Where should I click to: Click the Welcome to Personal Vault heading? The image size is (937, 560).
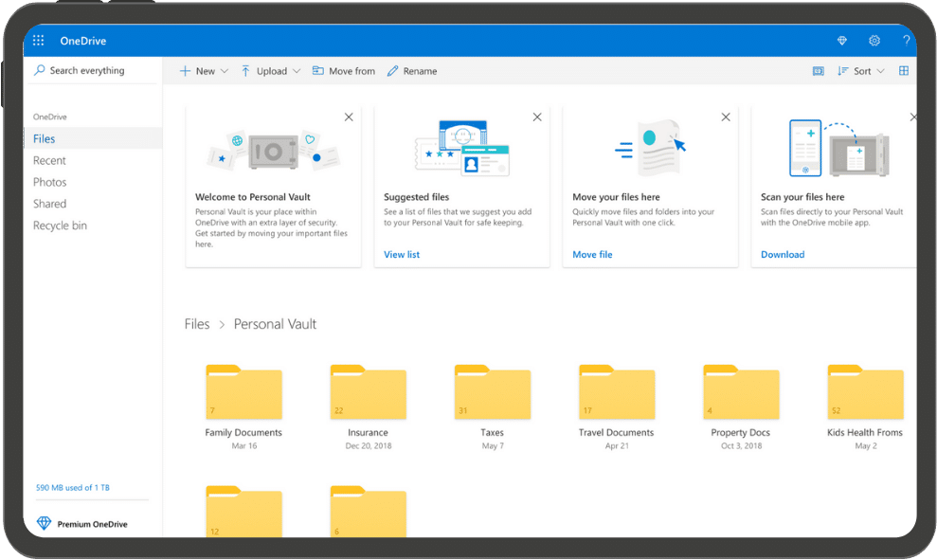coord(253,197)
